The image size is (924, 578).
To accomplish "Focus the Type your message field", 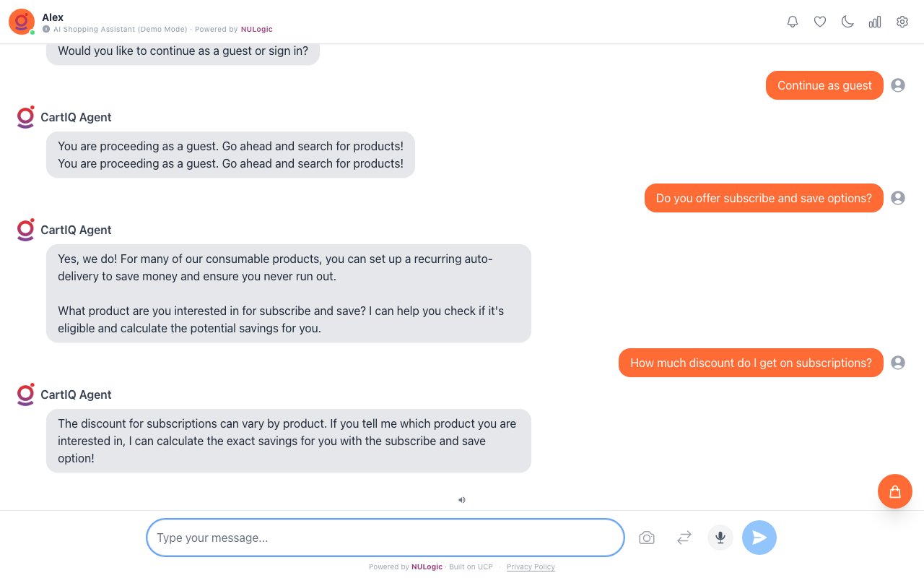I will [x=385, y=538].
